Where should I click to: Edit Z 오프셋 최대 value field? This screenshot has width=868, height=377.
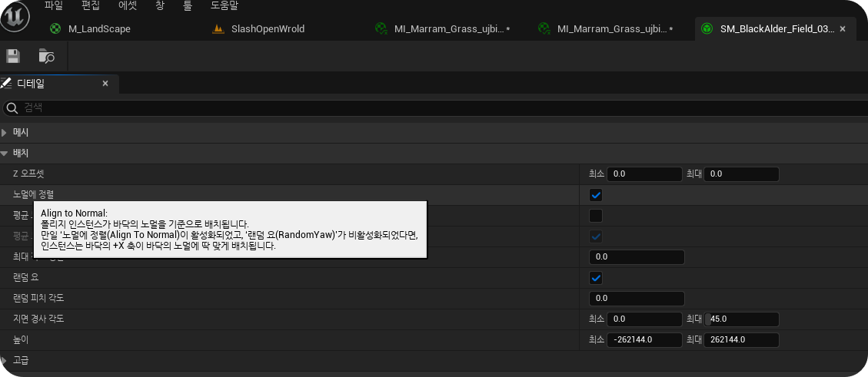[x=742, y=174]
